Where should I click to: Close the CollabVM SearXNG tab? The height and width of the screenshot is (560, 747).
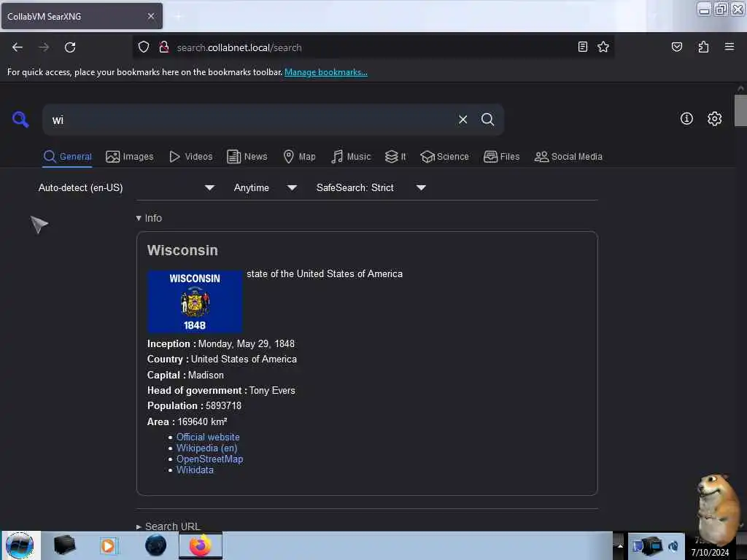point(151,16)
